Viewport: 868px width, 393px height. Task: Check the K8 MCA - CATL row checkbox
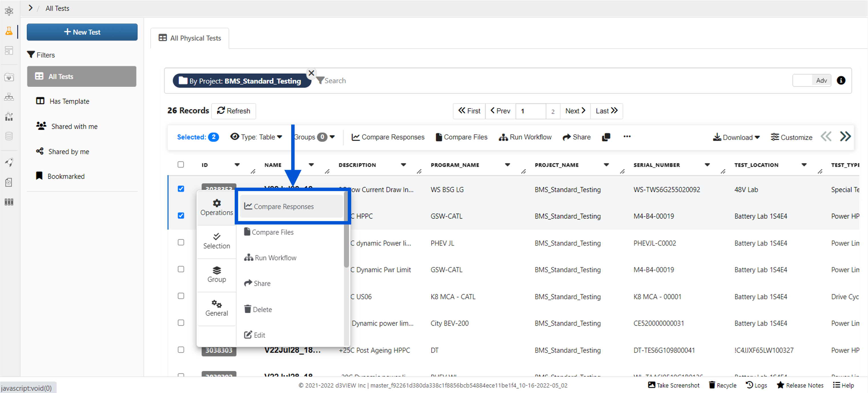(x=181, y=296)
